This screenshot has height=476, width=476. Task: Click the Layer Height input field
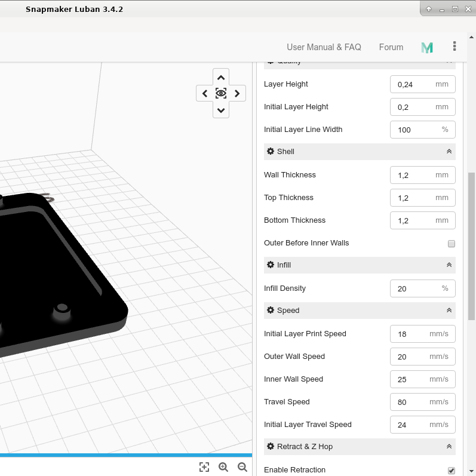[x=412, y=84]
